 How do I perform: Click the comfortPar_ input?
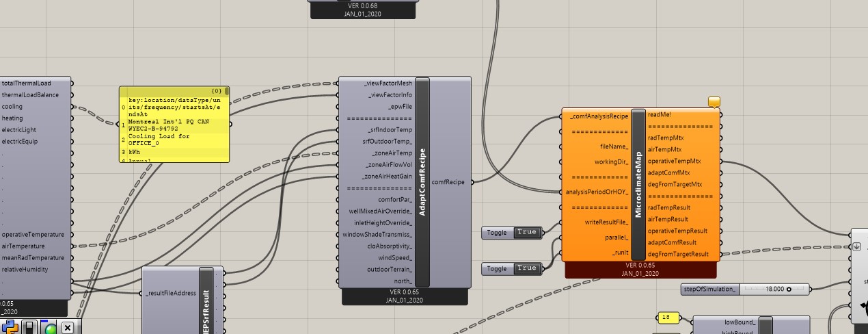pos(394,199)
